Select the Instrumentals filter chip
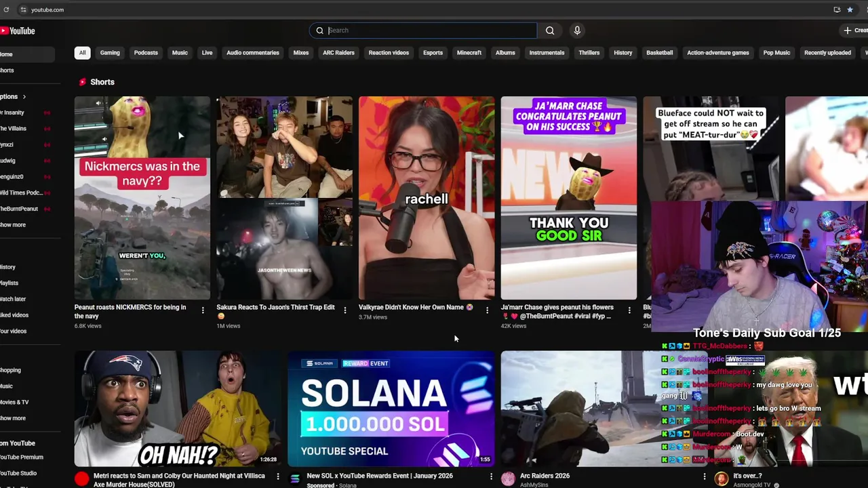 pos(547,53)
